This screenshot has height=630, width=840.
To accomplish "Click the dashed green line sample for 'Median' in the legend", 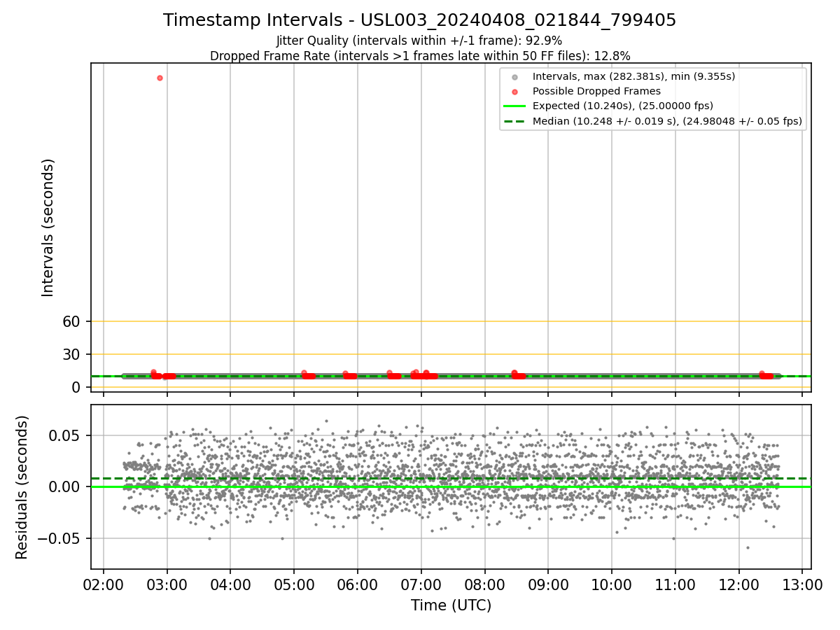I will click(514, 121).
